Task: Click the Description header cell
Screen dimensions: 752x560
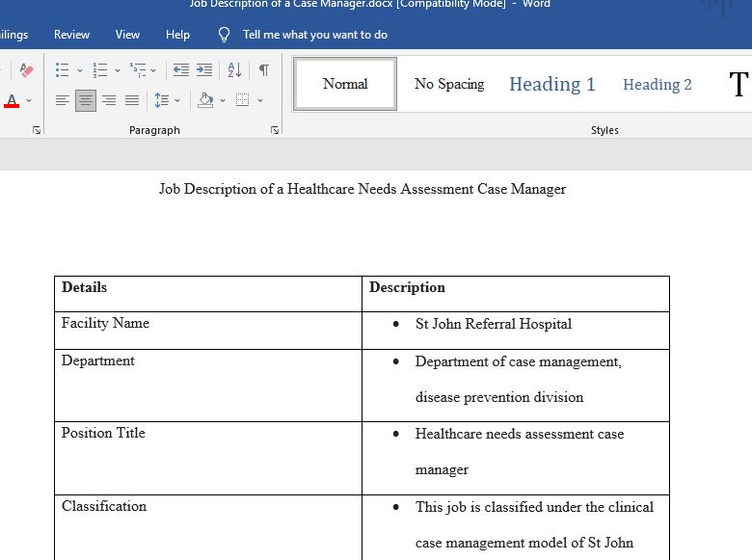Action: tap(516, 294)
